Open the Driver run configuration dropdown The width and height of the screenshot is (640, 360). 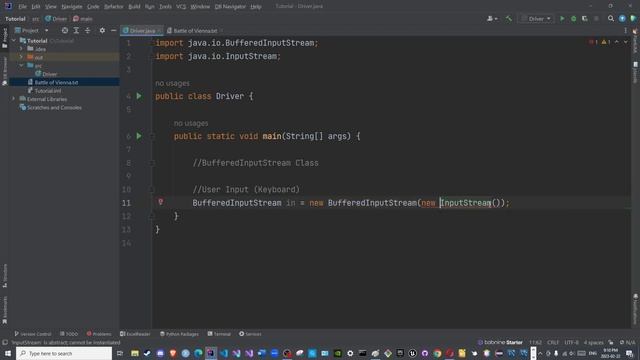(536, 19)
